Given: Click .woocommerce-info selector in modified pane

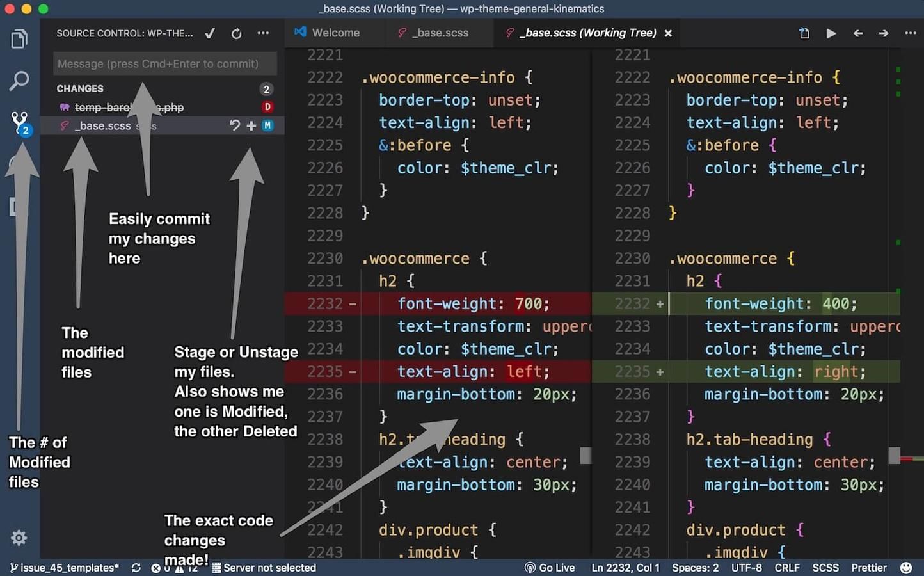Looking at the screenshot, I should point(745,77).
